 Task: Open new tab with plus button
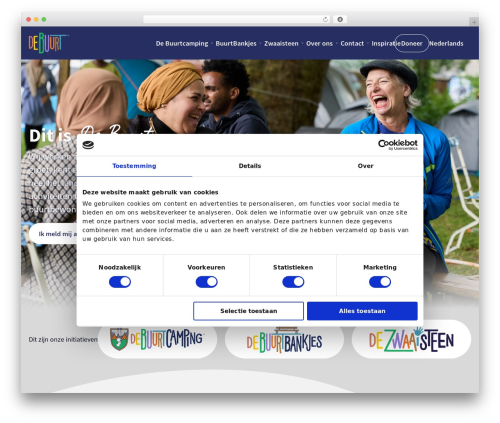[474, 22]
